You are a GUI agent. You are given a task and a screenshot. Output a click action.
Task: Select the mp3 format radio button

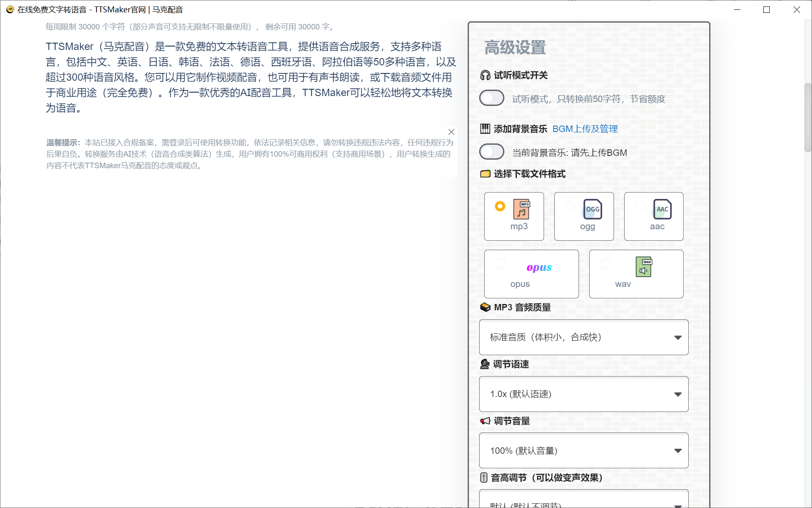(500, 206)
